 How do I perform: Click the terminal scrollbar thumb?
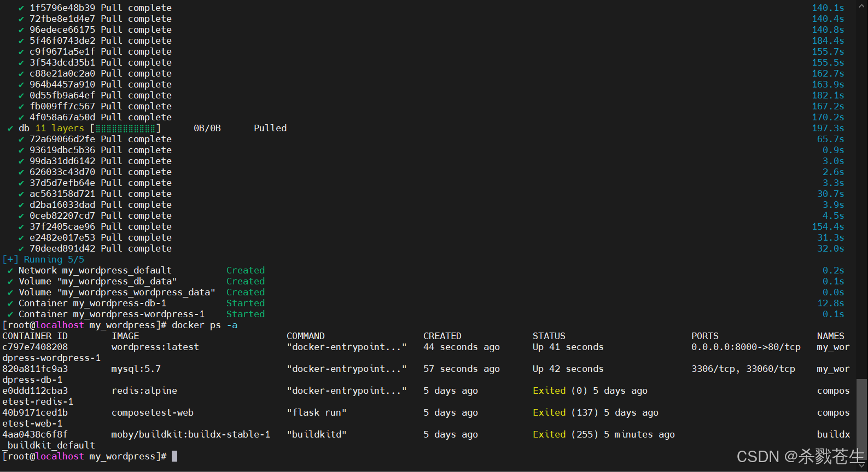(x=861, y=420)
